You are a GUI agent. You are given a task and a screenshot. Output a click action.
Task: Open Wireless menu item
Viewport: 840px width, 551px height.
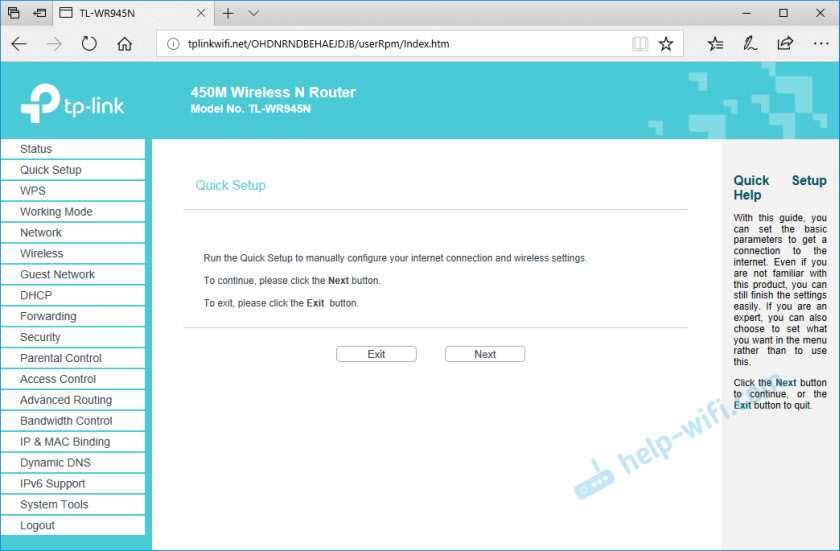click(x=73, y=253)
